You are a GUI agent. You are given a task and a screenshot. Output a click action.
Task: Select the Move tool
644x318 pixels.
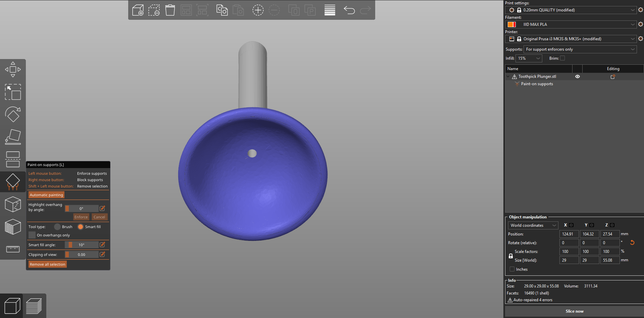click(13, 69)
